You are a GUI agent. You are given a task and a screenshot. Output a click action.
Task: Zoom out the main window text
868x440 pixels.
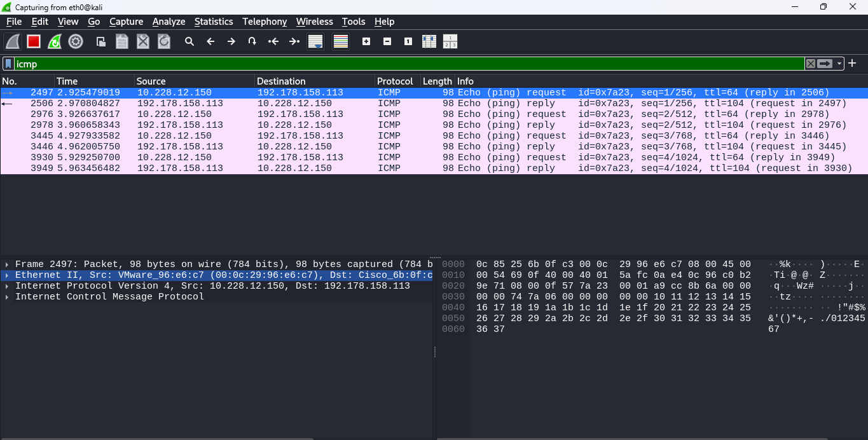click(387, 41)
